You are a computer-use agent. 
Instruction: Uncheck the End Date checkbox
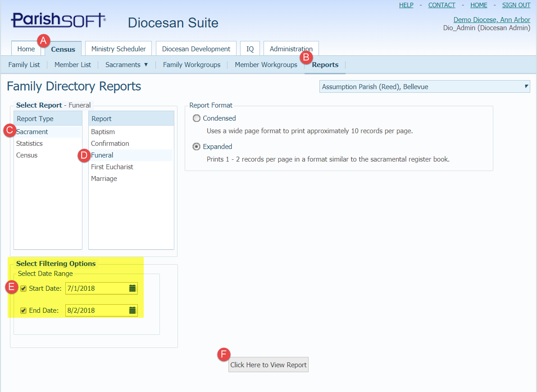coord(23,310)
